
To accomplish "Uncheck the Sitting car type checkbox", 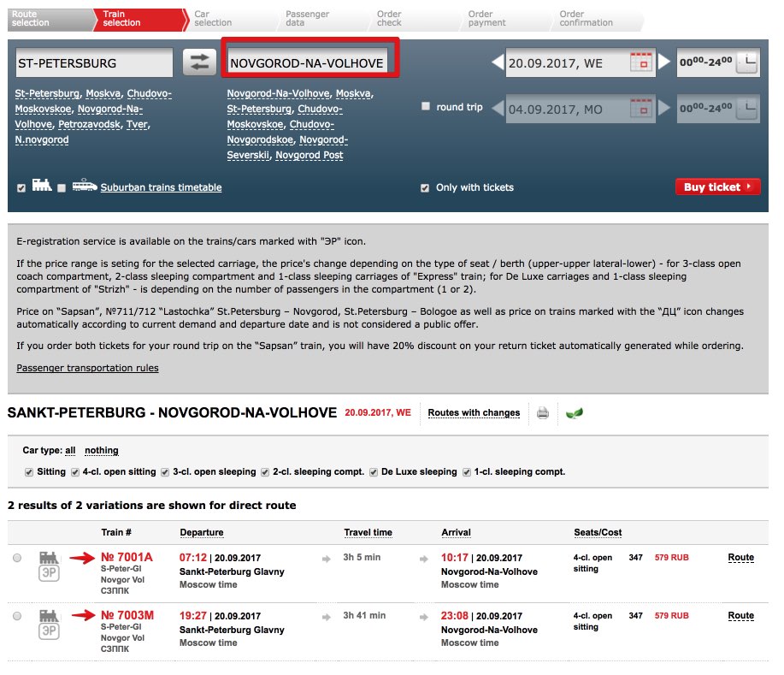I will pos(29,472).
